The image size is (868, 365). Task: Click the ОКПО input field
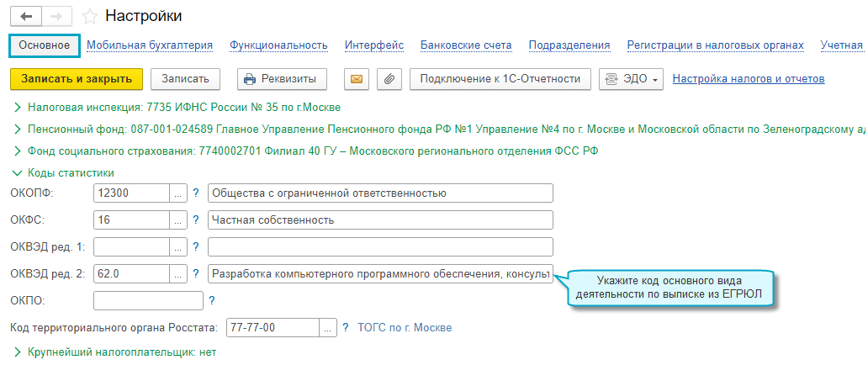coord(148,300)
